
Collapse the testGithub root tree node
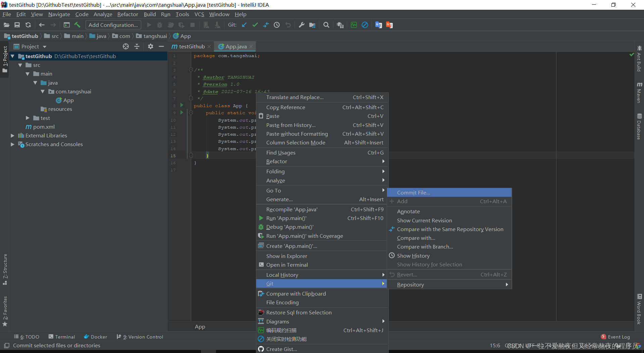click(x=13, y=56)
